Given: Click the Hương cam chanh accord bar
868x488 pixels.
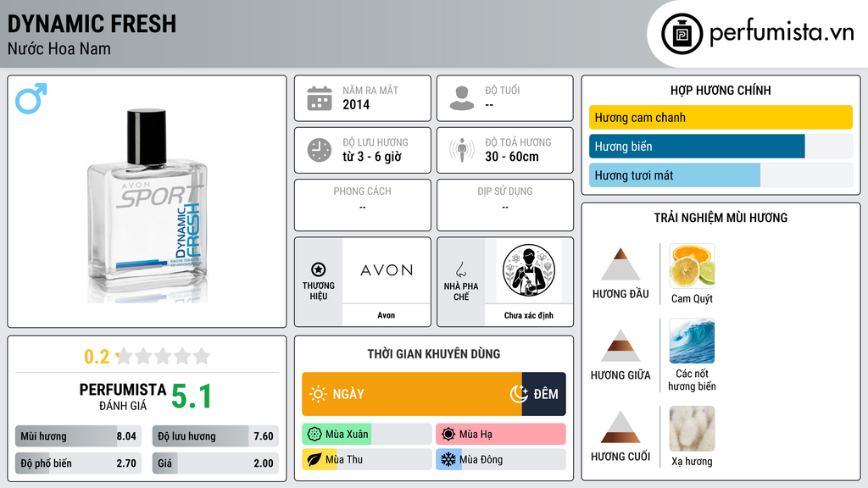Looking at the screenshot, I should point(721,117).
